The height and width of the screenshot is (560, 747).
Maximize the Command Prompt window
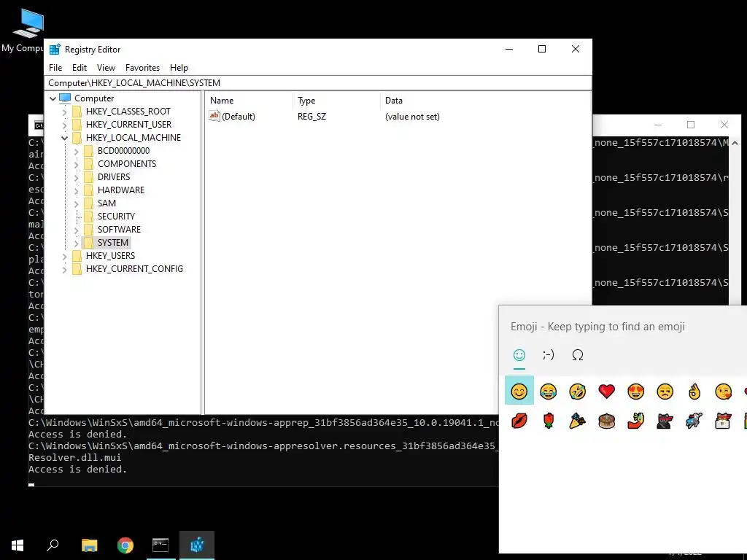tap(691, 125)
